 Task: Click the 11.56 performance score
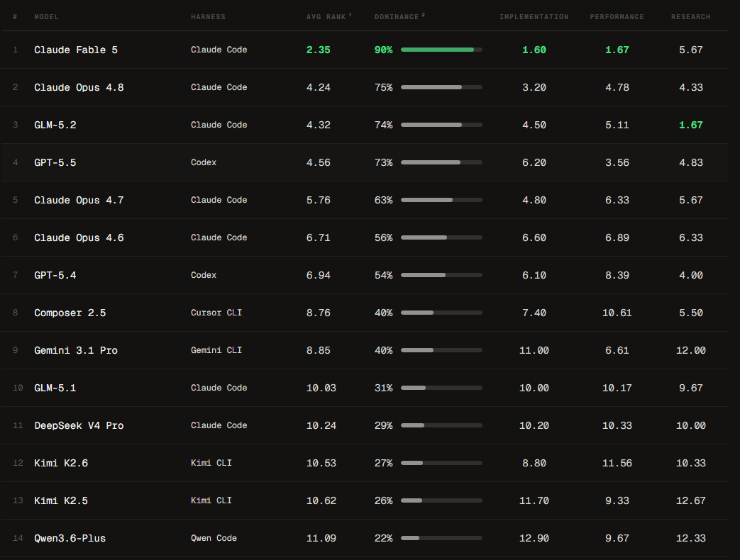(x=617, y=464)
